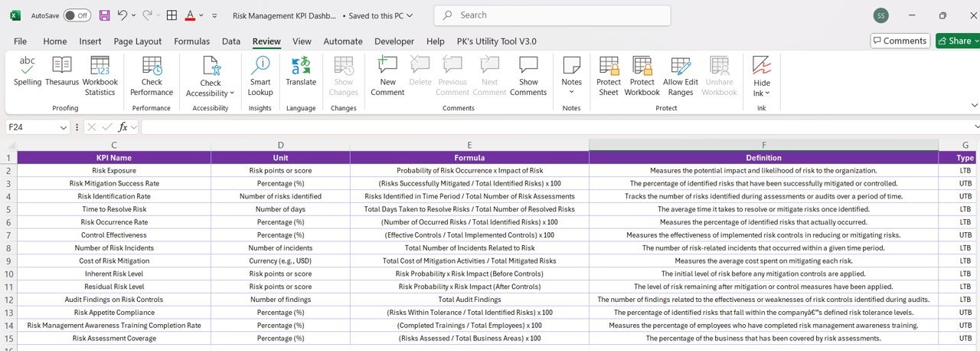The width and height of the screenshot is (980, 351).
Task: Open the Hide Ink dropdown arrow
Action: (767, 93)
